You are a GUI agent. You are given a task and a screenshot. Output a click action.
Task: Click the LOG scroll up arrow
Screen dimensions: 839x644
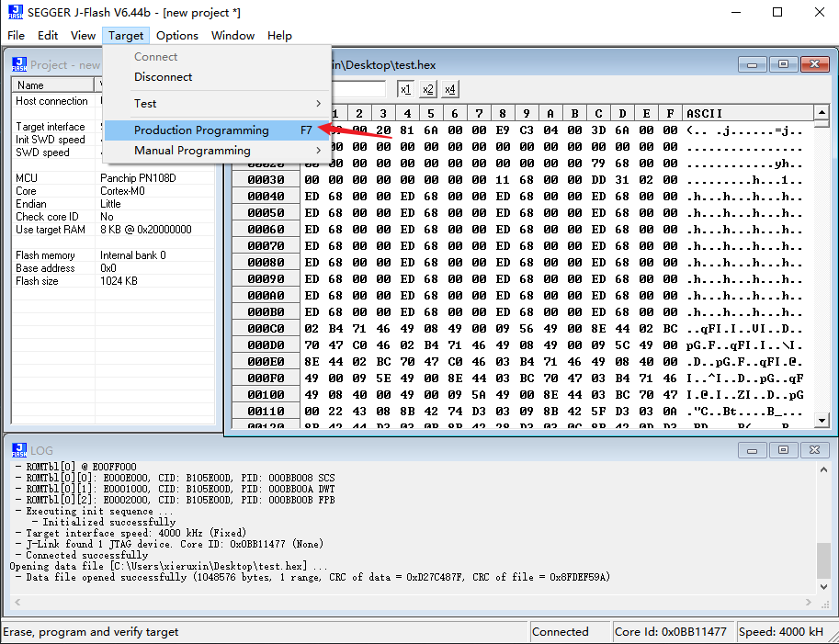pyautogui.click(x=823, y=469)
